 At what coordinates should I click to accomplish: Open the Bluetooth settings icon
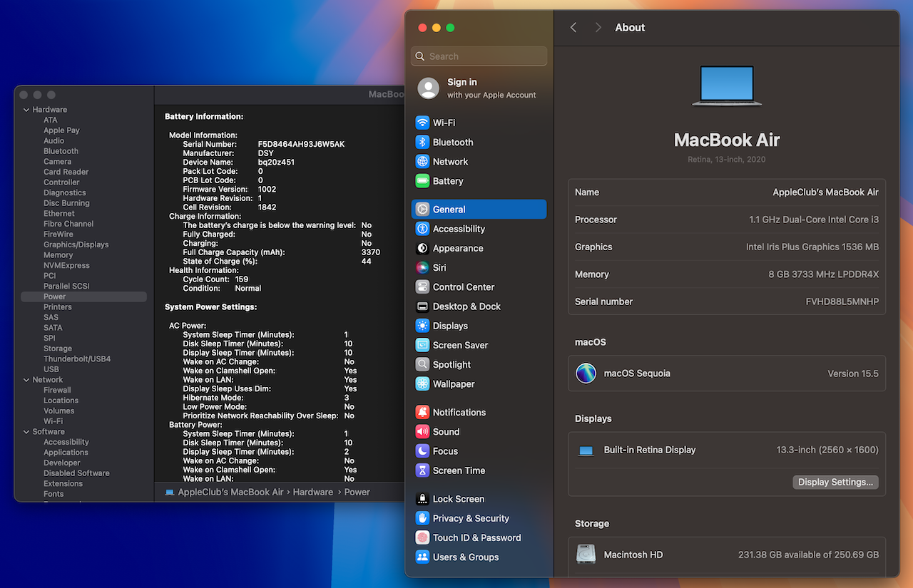422,142
